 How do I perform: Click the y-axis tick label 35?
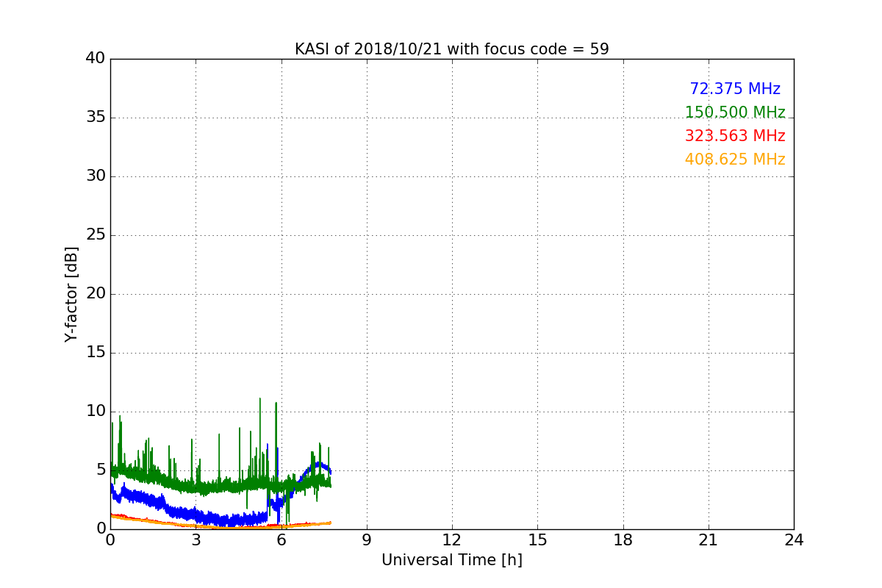click(x=96, y=118)
